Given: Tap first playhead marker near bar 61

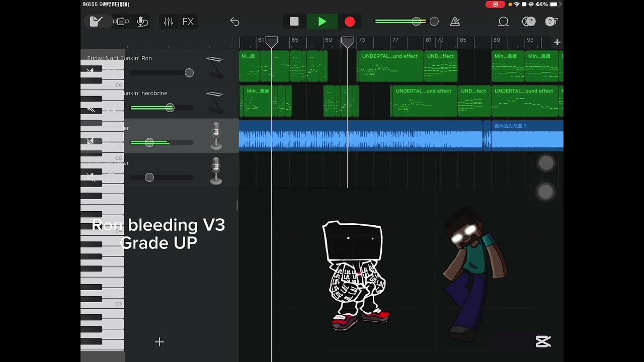Looking at the screenshot, I should tap(272, 42).
